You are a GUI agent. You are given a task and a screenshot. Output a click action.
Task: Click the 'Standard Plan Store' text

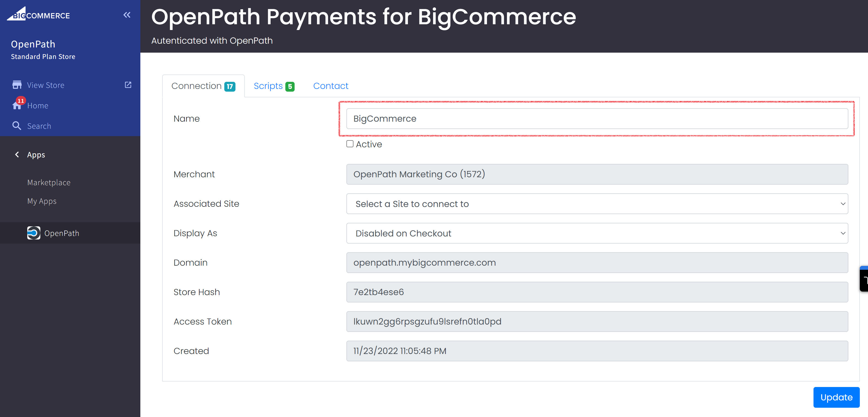coord(43,57)
